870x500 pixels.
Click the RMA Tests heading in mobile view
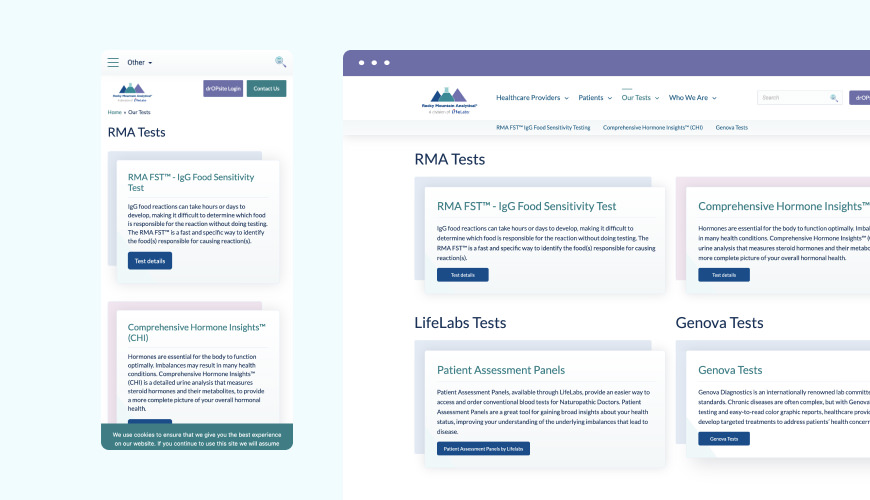tap(136, 132)
